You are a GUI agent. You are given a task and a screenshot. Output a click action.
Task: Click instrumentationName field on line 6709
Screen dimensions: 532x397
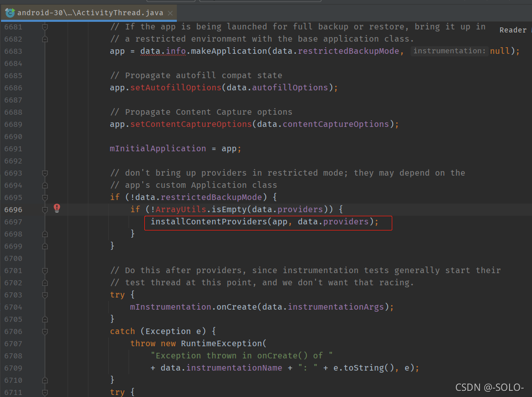point(234,368)
